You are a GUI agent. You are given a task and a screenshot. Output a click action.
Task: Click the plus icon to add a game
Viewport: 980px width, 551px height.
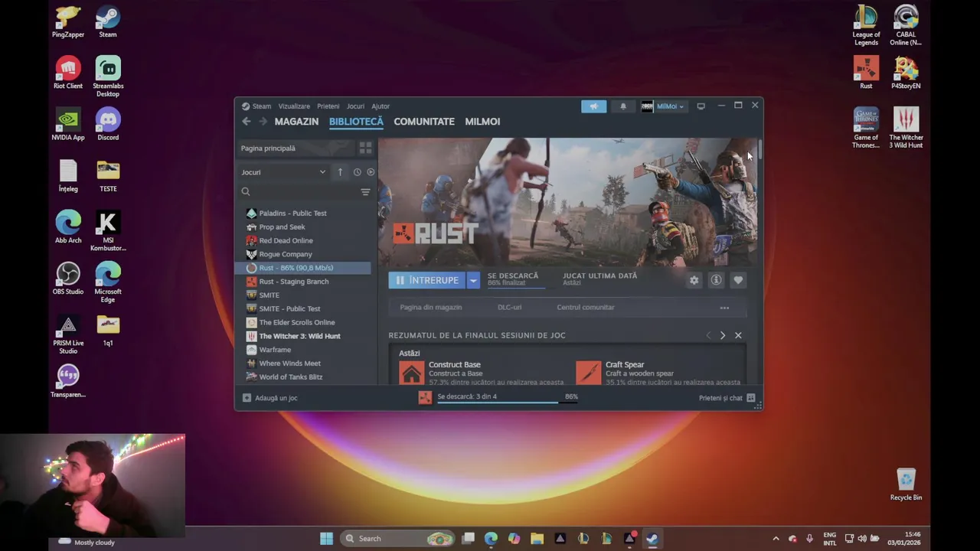pos(247,398)
